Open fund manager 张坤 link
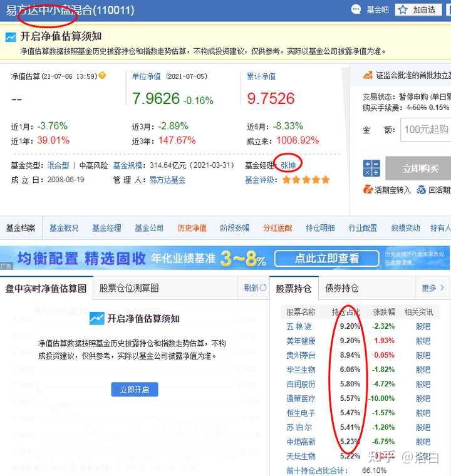This screenshot has height=476, width=451. coord(288,165)
